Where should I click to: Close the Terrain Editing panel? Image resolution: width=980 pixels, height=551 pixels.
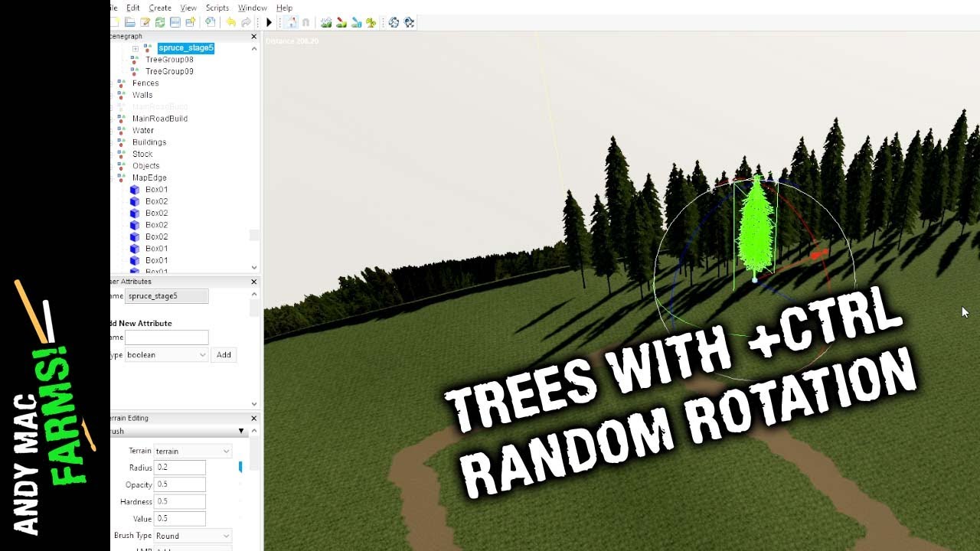[254, 419]
